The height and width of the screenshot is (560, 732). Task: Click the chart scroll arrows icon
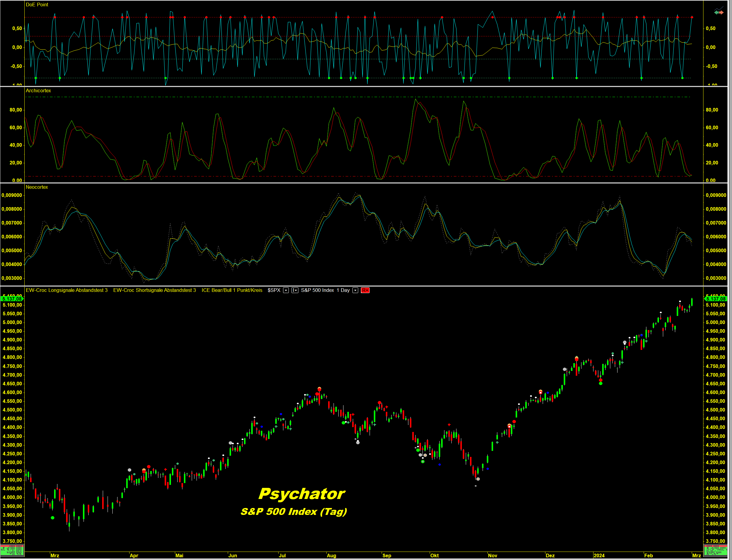click(x=719, y=12)
